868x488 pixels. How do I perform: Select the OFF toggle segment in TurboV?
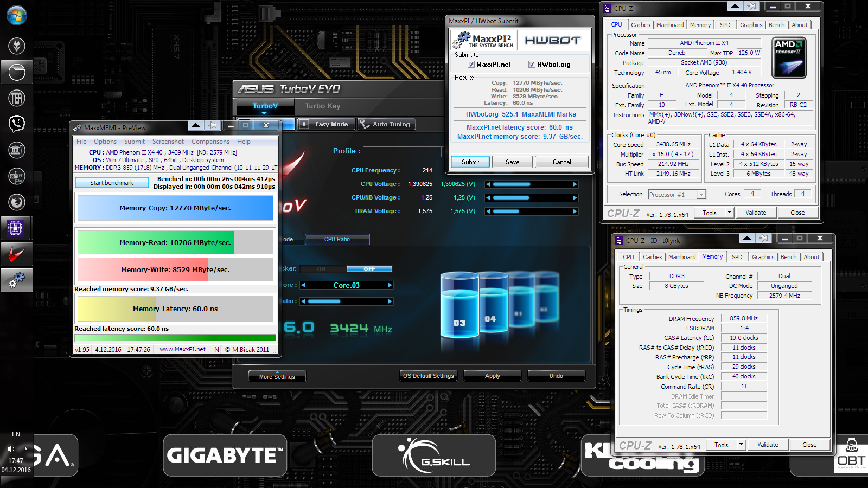tap(369, 269)
